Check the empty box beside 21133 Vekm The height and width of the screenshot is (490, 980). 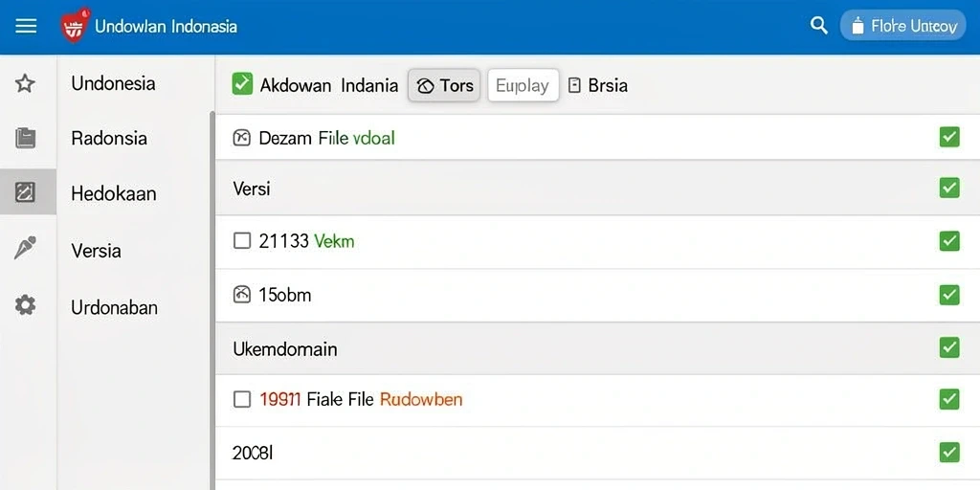242,240
